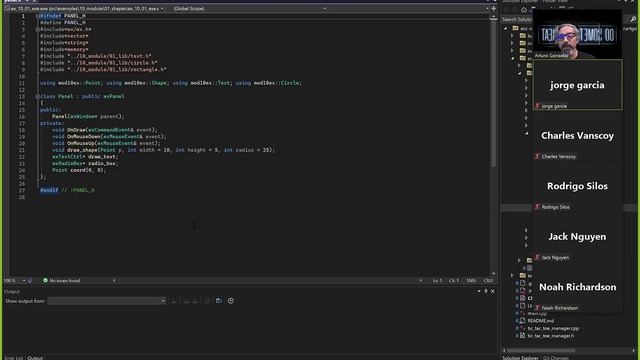Click Jack Nguyen's muted microphone icon
Viewport: 640px width, 360px height.
537,257
